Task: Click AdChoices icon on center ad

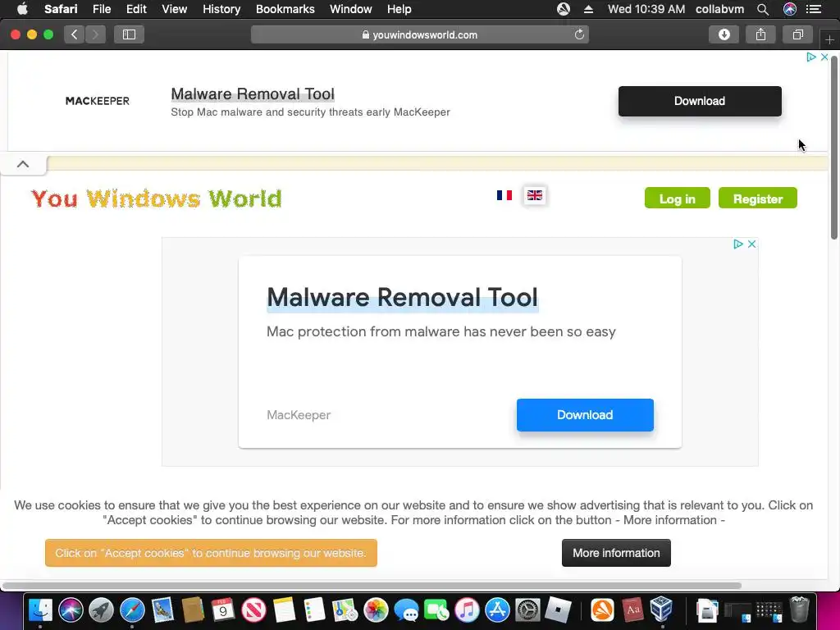Action: click(738, 244)
